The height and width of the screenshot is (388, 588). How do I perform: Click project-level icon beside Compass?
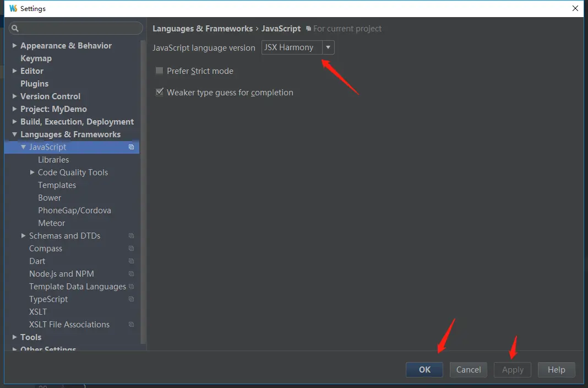pyautogui.click(x=131, y=249)
